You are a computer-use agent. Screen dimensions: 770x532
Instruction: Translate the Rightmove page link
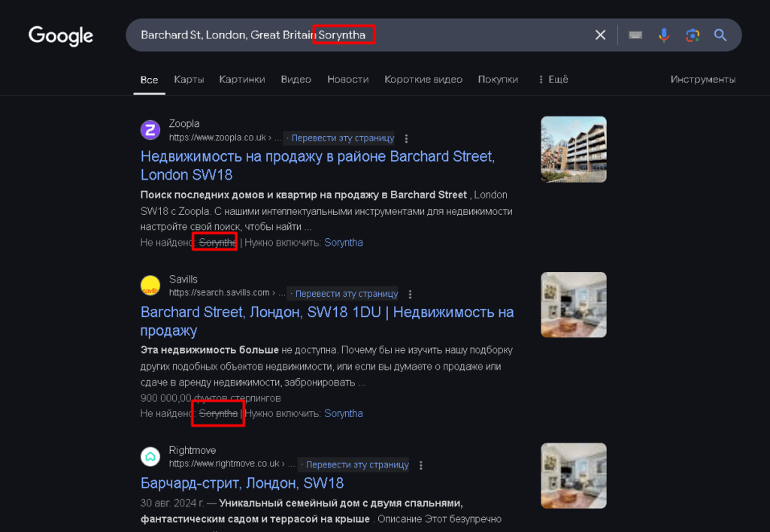pyautogui.click(x=357, y=465)
